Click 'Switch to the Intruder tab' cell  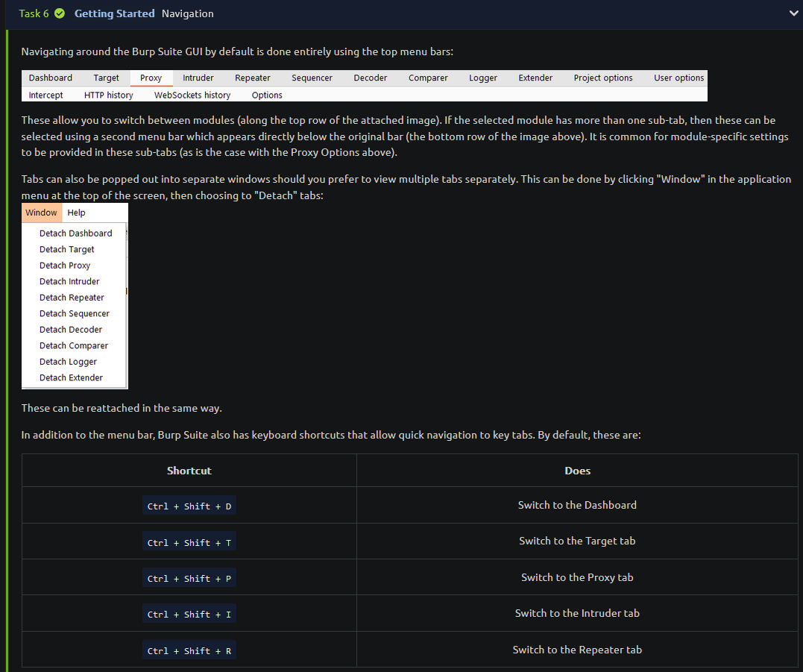coord(577,613)
